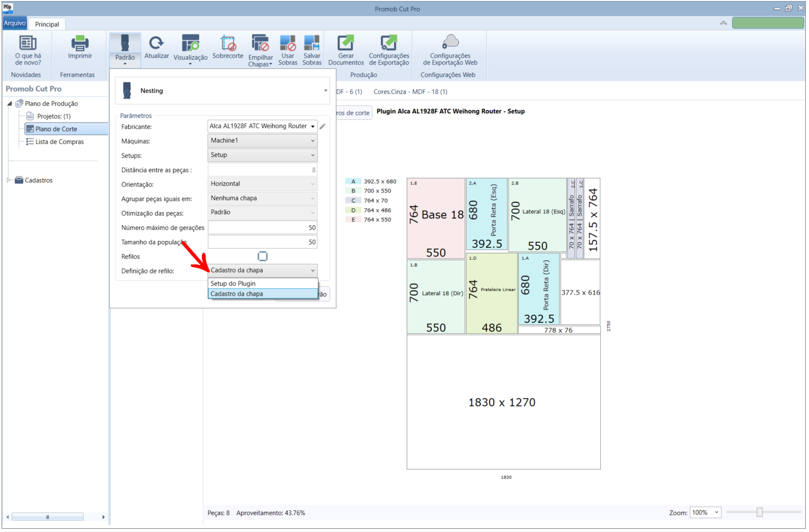Switch to the Principal ribbon tab
The width and height of the screenshot is (809, 532).
click(x=47, y=24)
